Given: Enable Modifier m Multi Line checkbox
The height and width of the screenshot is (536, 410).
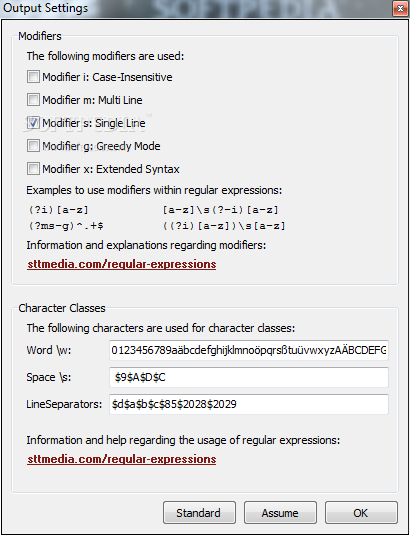Looking at the screenshot, I should click(33, 99).
